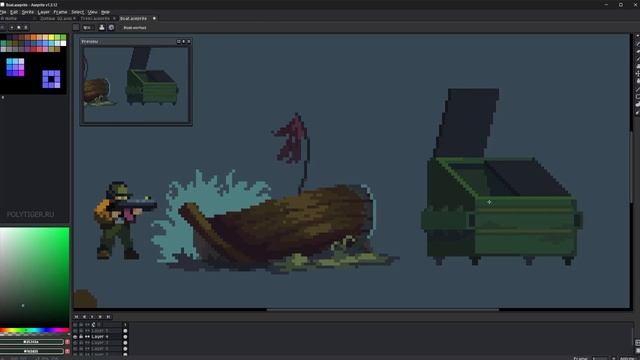Open the Select menu
This screenshot has height=360, width=640.
click(x=78, y=12)
